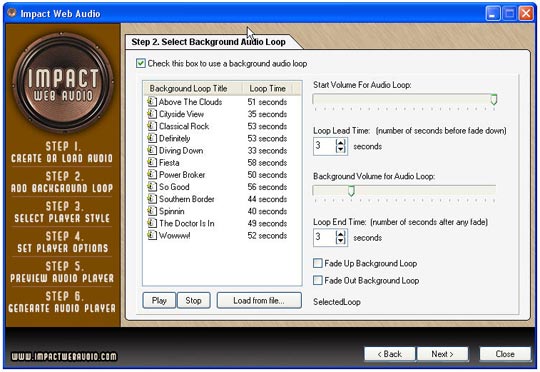Click the audio file icon beside Southern Border
The width and height of the screenshot is (540, 372).
click(152, 199)
